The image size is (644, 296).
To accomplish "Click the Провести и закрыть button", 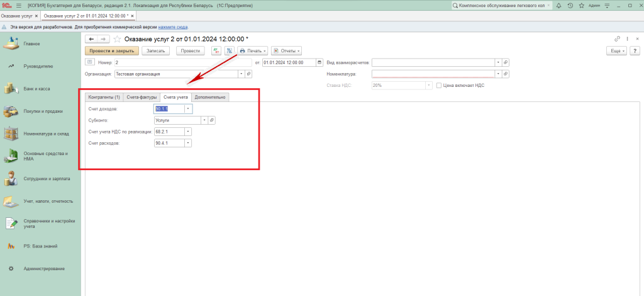I will 111,50.
